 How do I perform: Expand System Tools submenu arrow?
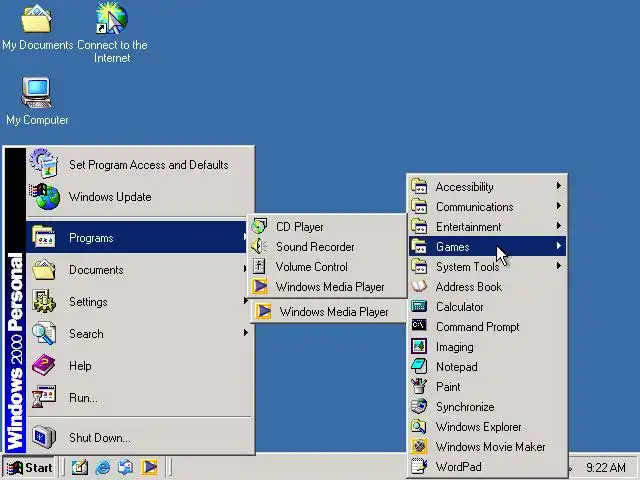[x=559, y=266]
